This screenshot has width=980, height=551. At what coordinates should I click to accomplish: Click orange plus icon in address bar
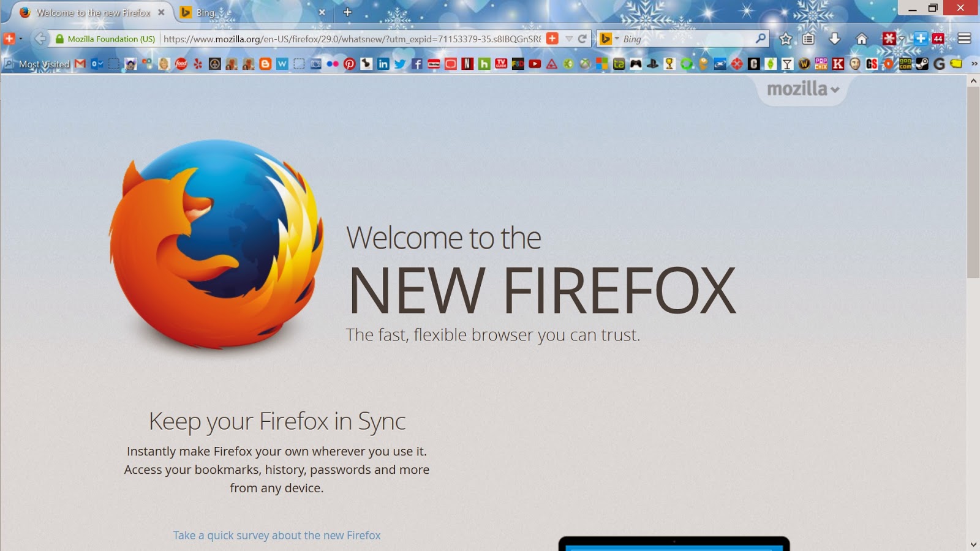(552, 39)
